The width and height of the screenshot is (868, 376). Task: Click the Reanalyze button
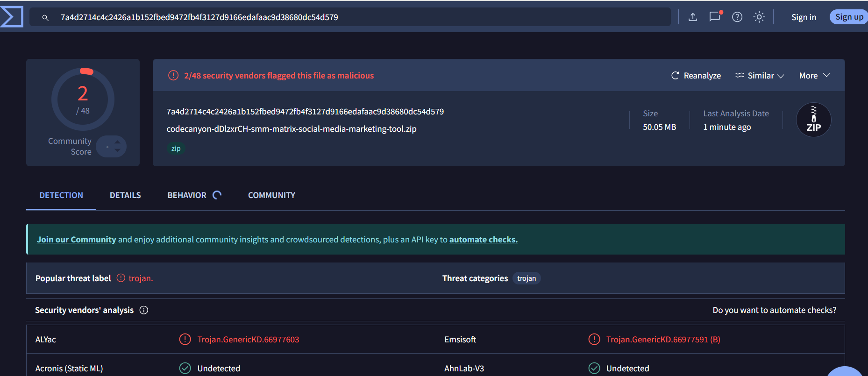(x=696, y=76)
